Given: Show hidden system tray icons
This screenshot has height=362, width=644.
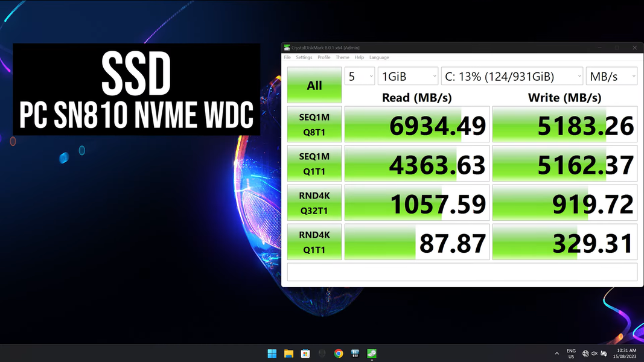Looking at the screenshot, I should [556, 354].
